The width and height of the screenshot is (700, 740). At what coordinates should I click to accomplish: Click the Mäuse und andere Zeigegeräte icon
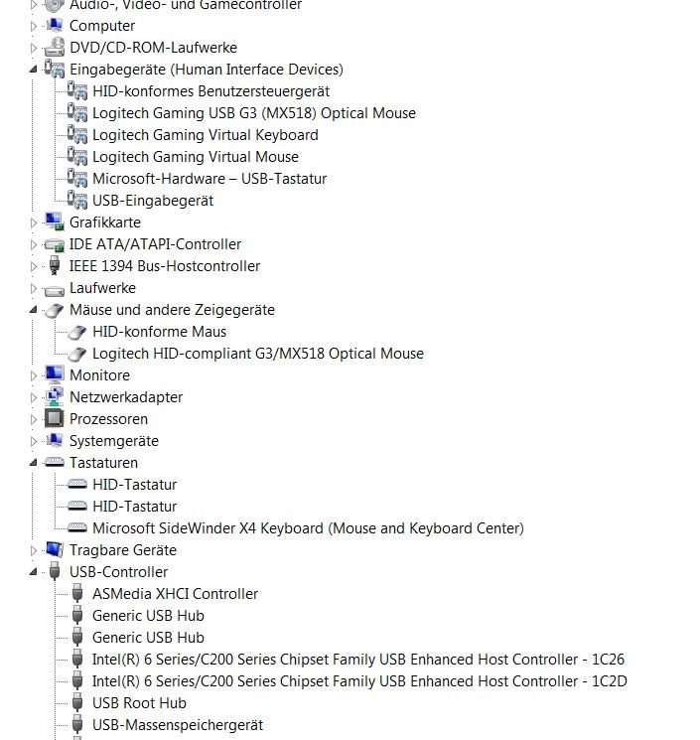point(55,310)
